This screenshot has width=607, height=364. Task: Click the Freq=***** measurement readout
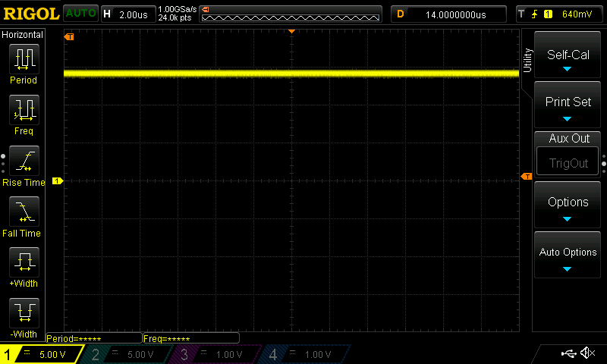coord(191,338)
